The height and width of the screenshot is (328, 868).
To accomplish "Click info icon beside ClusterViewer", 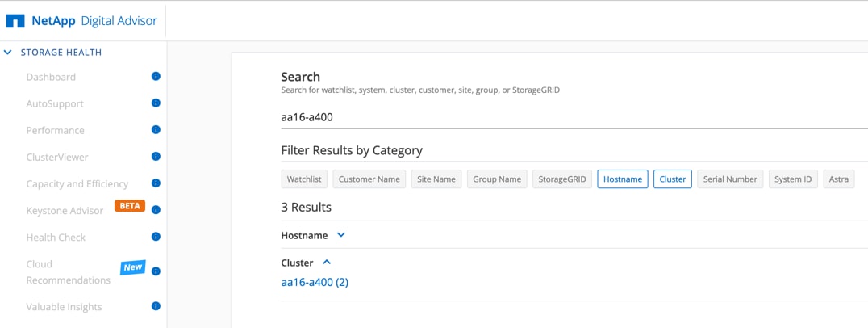I will click(156, 157).
